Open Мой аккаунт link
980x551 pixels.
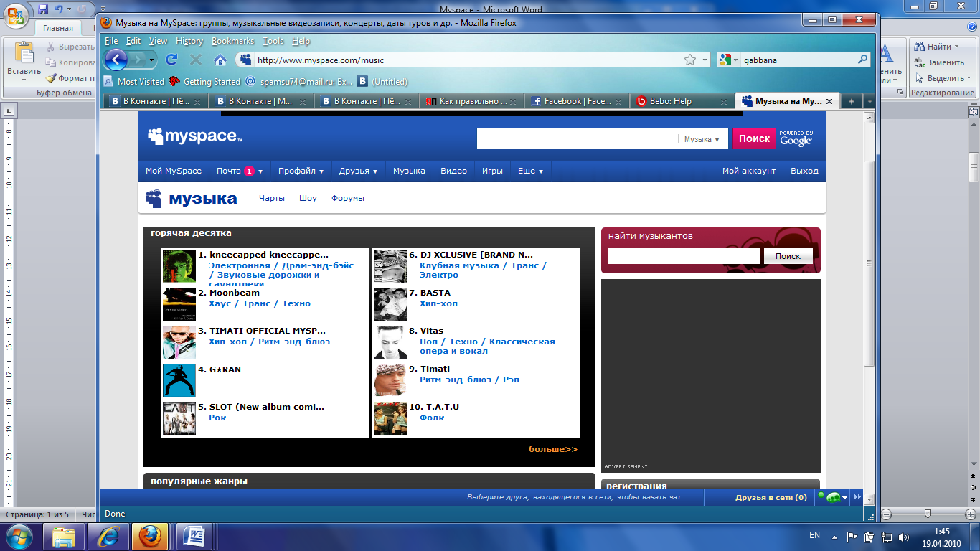pyautogui.click(x=749, y=171)
